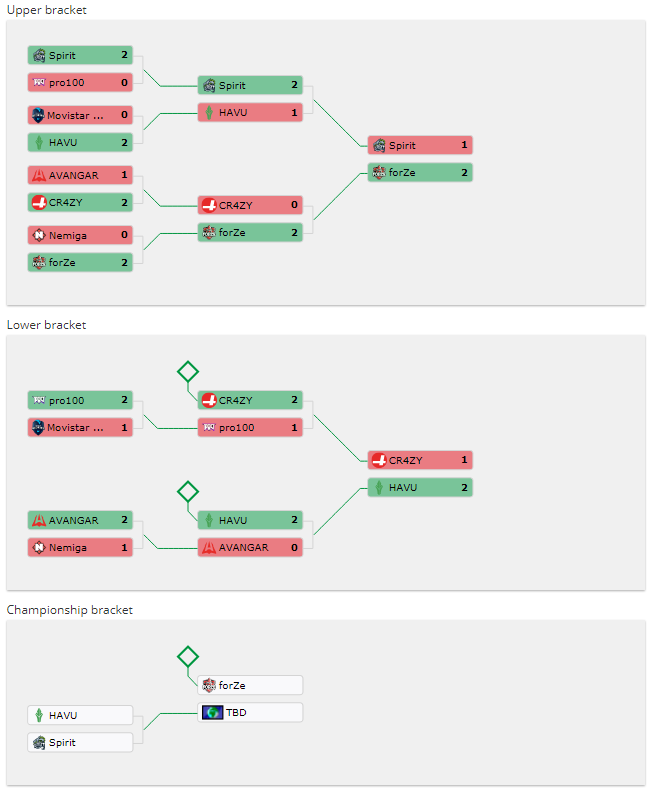Click the Movistar logo in lower bracket

tap(38, 427)
